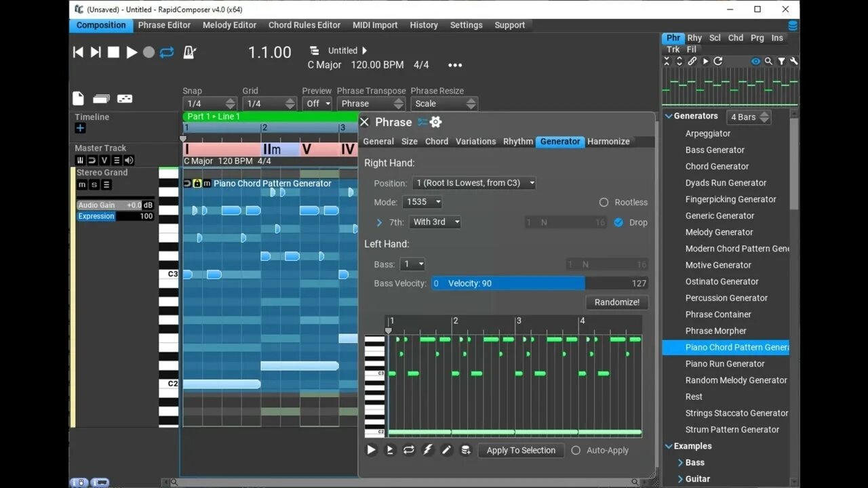The image size is (868, 488).
Task: Toggle the metronome icon
Action: tap(189, 52)
